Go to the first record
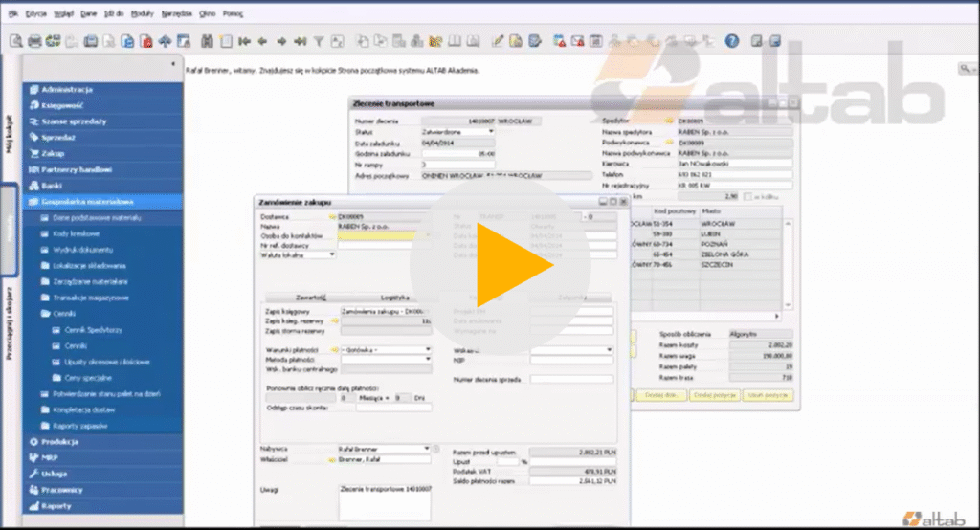The width and height of the screenshot is (980, 530). point(244,41)
